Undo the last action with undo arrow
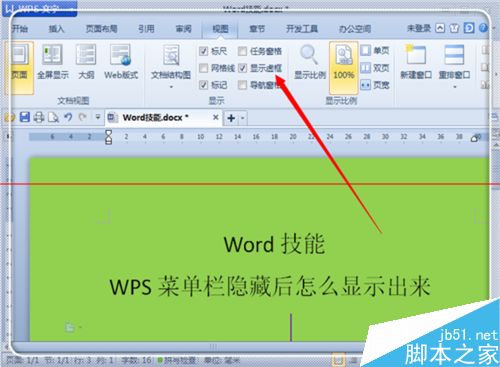Screen dimensions: 500x367 click(68, 117)
